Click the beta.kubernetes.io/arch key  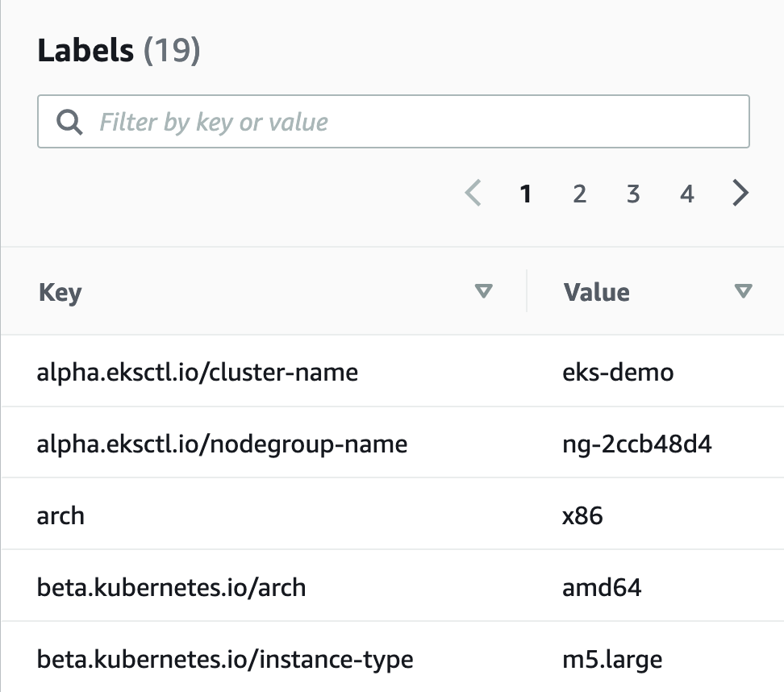pyautogui.click(x=171, y=587)
